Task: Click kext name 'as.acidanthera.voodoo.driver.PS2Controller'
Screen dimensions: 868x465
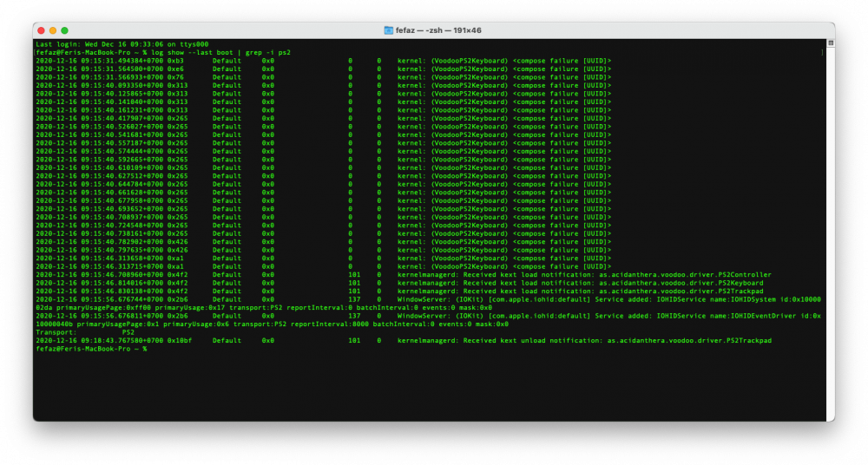Action: [685, 274]
